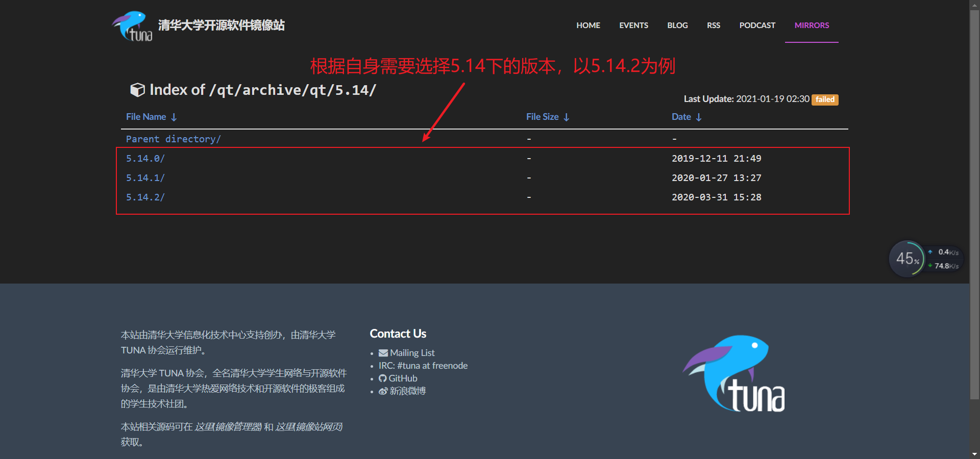
Task: Navigate to Parent directory/
Action: pyautogui.click(x=173, y=138)
